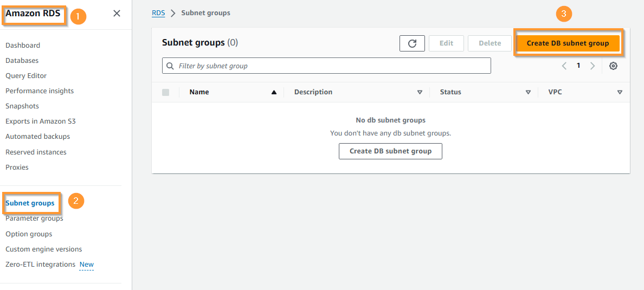Go to next page arrow
The width and height of the screenshot is (644, 290).
point(593,66)
